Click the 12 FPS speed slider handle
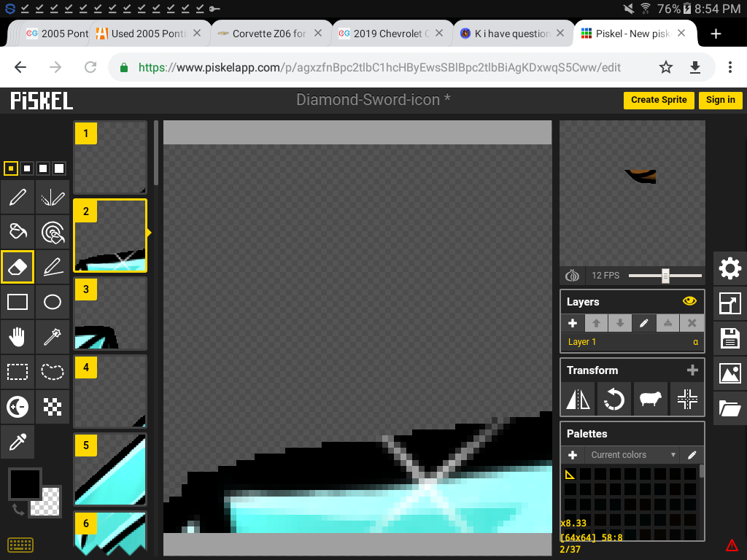Viewport: 747px width, 560px height. (x=665, y=275)
